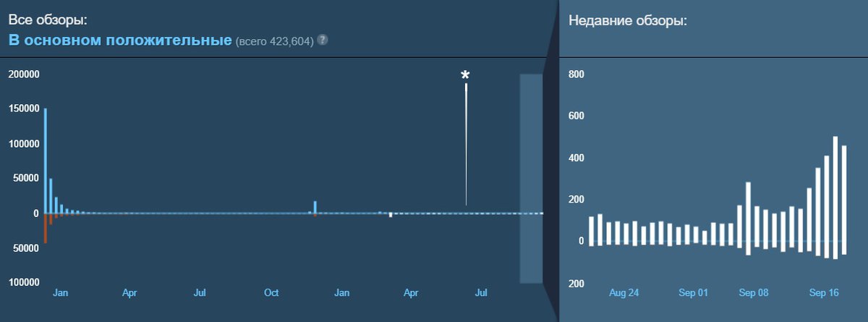
Task: Click the white vertical line below the asterisk
Action: click(x=466, y=145)
